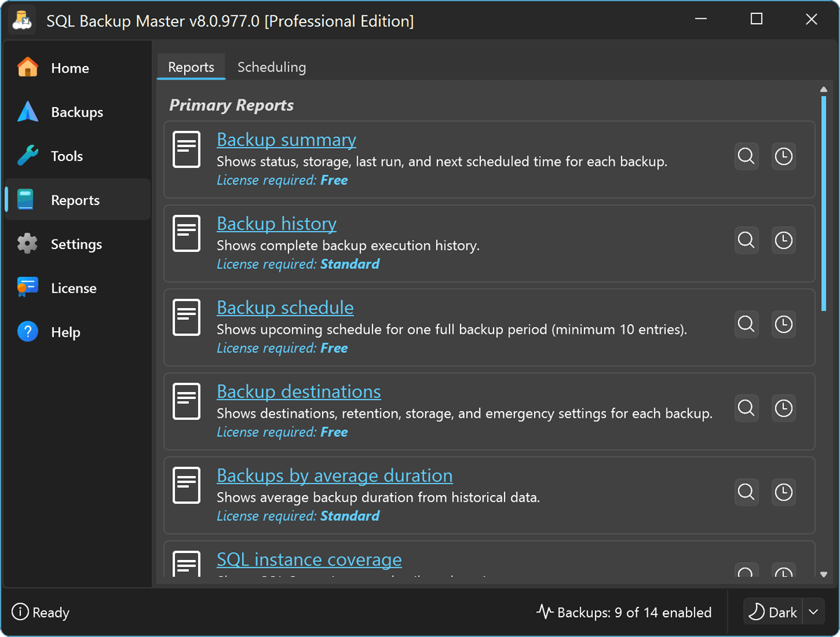Open the SQL instance coverage report
This screenshot has height=637, width=840.
click(x=309, y=559)
